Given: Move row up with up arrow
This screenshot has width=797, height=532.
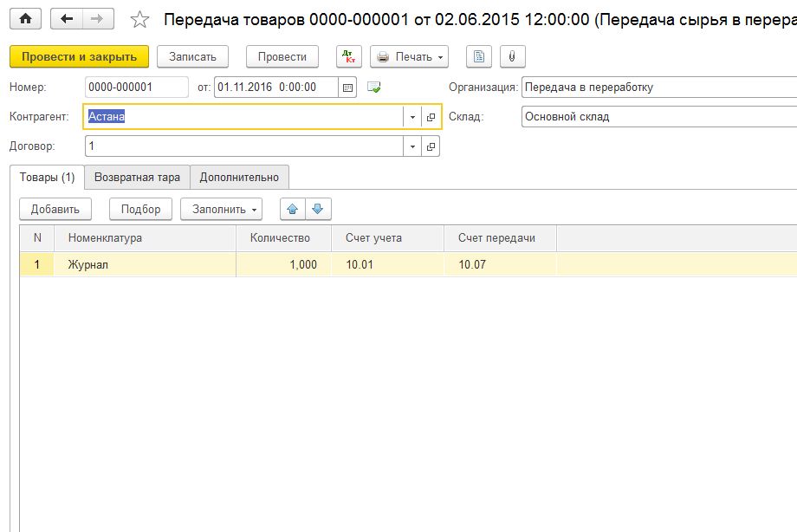Looking at the screenshot, I should (293, 209).
